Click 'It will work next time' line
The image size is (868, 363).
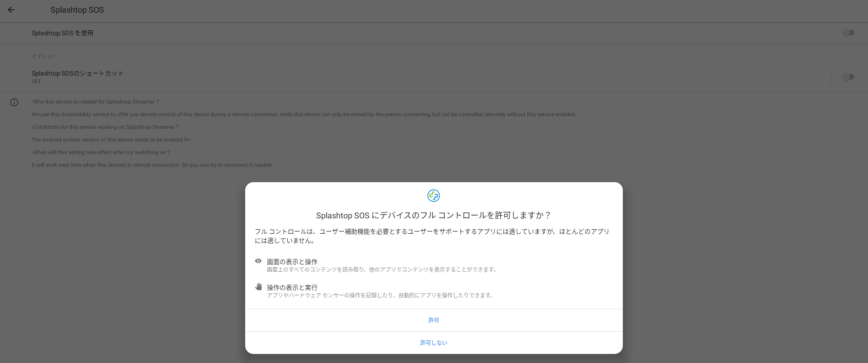[x=152, y=165]
